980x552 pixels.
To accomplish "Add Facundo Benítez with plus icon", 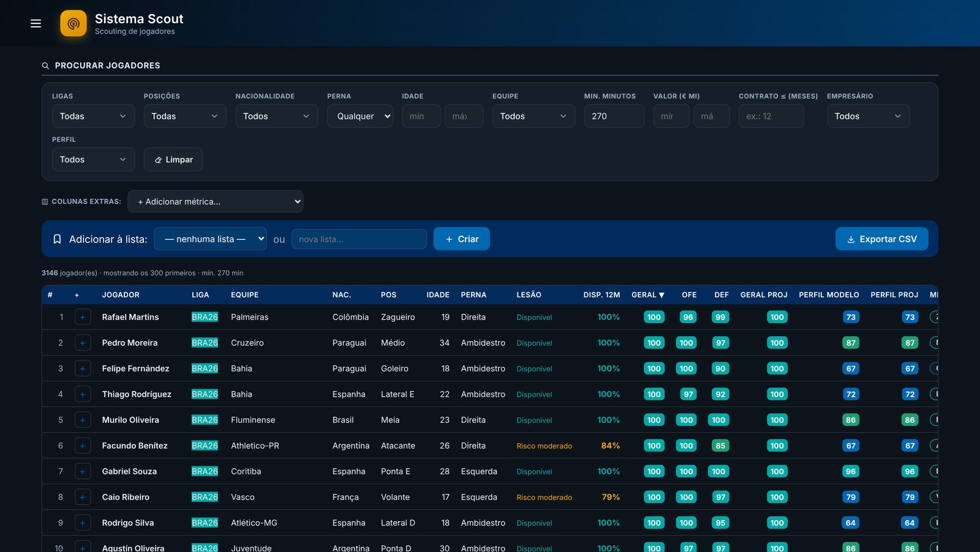I will coord(83,446).
